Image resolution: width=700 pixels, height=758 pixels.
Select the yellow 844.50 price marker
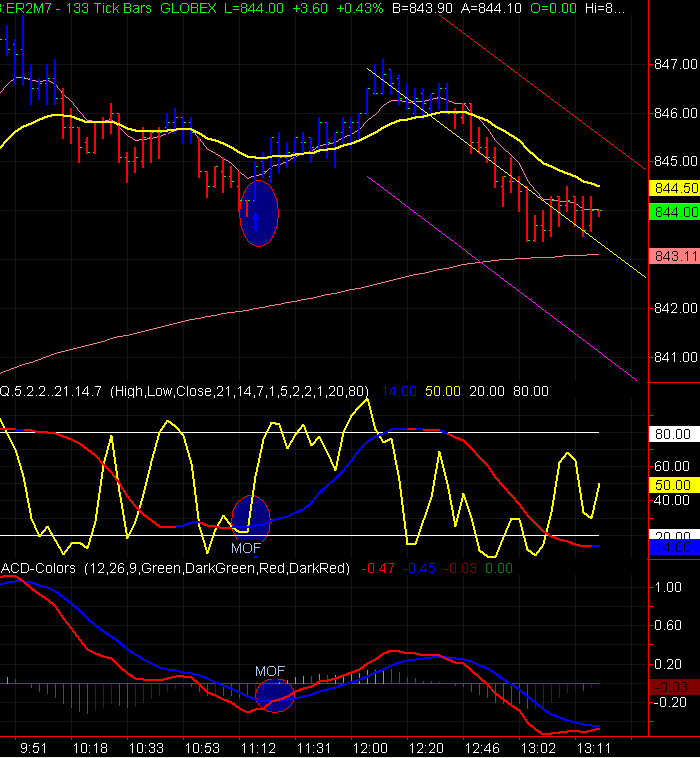[x=674, y=188]
